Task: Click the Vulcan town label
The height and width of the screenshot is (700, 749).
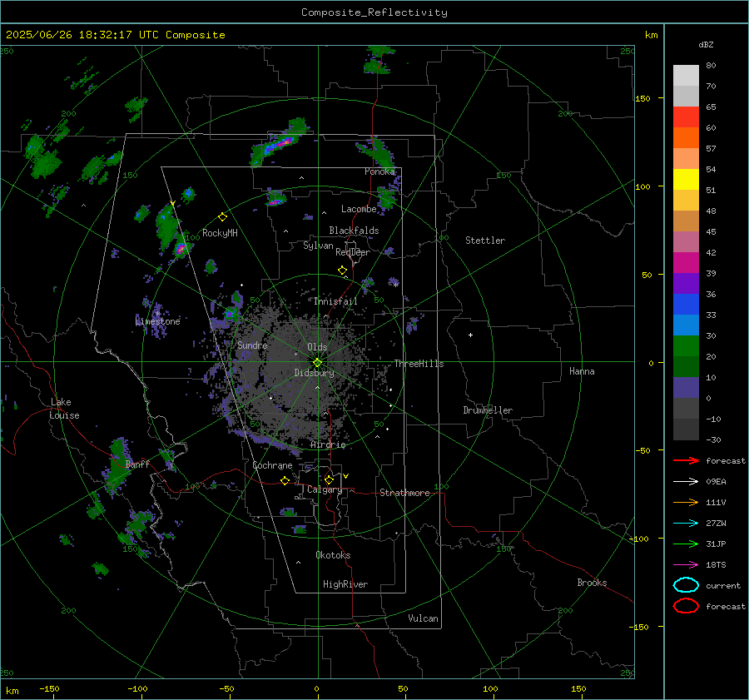Action: click(x=423, y=618)
